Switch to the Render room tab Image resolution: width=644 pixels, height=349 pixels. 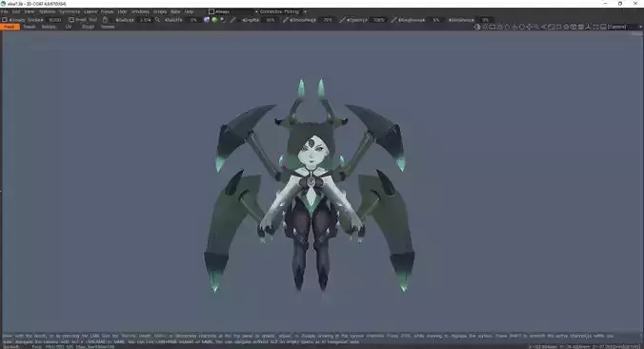point(108,27)
